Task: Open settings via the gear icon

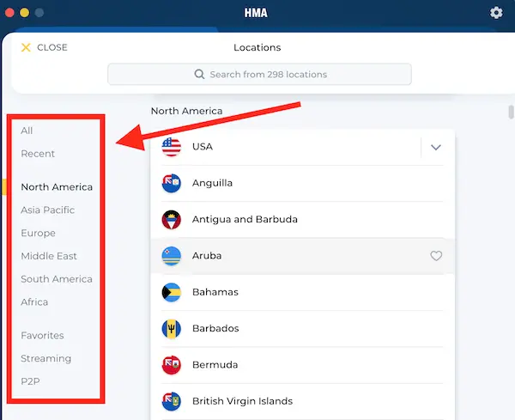Action: click(x=496, y=13)
